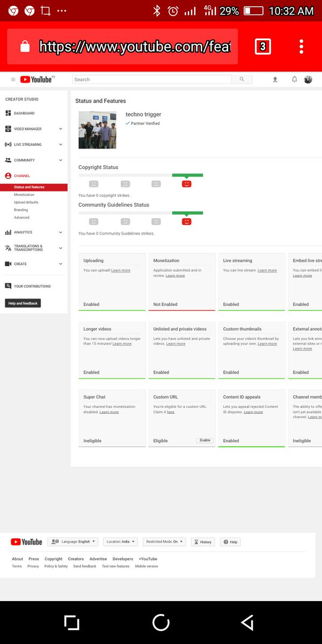Click the Translations & Transcriptions icon
The image size is (322, 644).
[8, 248]
